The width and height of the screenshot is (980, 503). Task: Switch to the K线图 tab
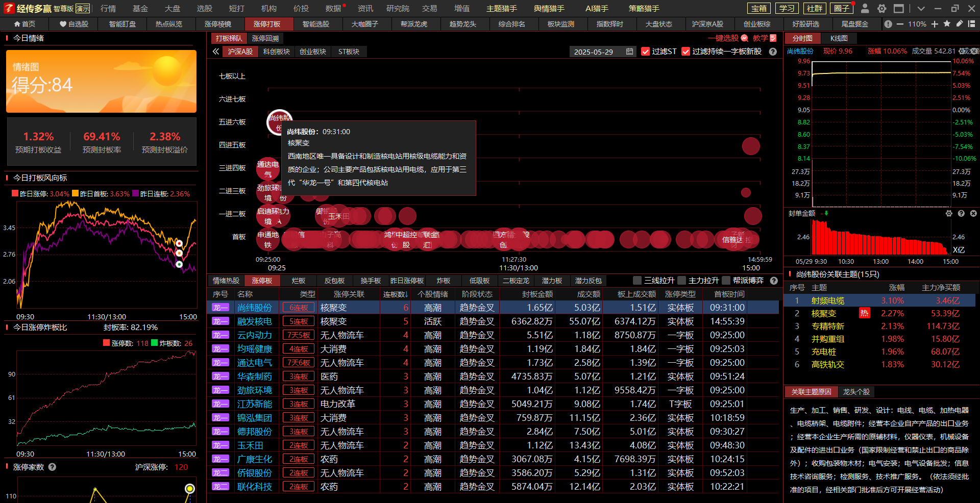(839, 38)
